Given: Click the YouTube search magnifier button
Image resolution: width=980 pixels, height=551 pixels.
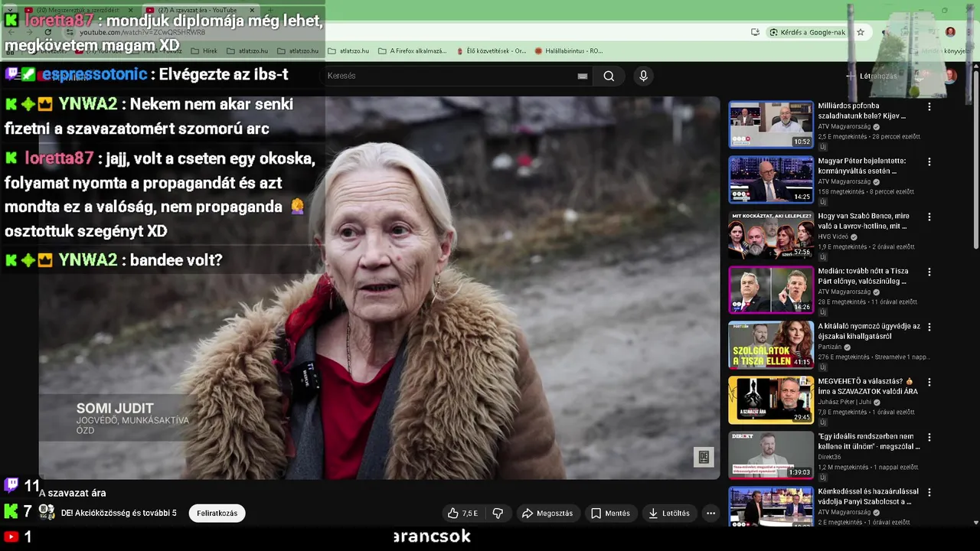Looking at the screenshot, I should (x=609, y=76).
